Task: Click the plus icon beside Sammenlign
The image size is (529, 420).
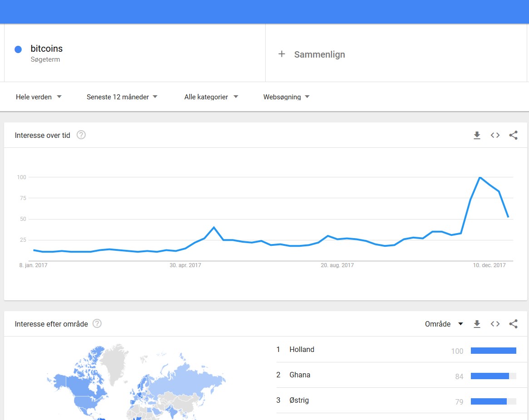Action: click(x=282, y=54)
